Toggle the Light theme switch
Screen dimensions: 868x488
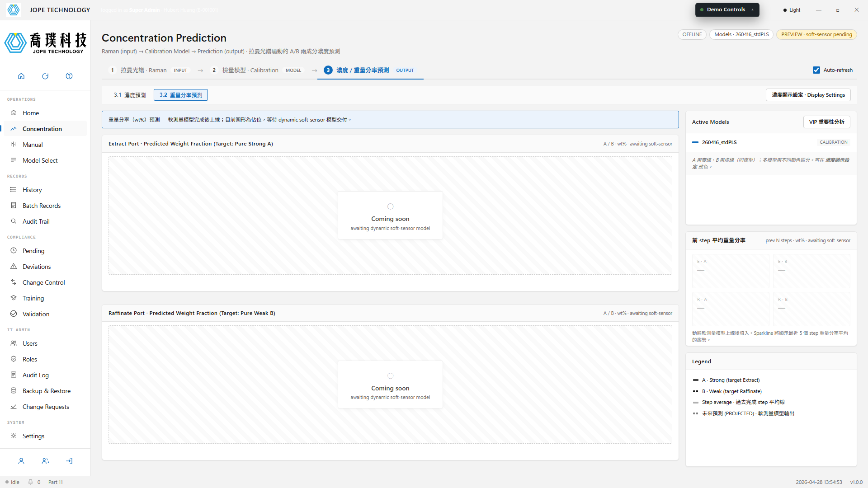click(x=792, y=10)
